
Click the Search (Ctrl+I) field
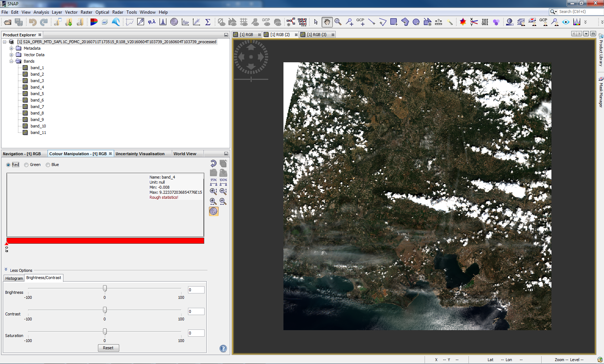click(580, 12)
